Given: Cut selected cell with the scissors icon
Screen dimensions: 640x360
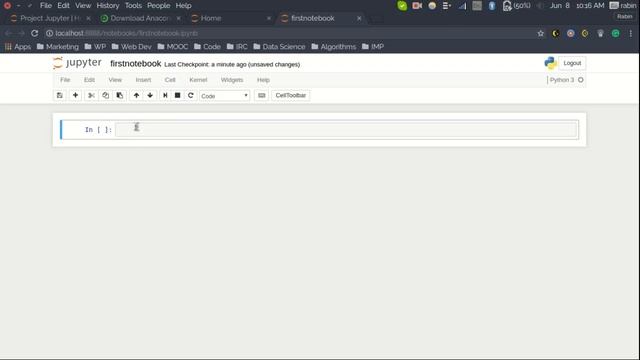Looking at the screenshot, I should pyautogui.click(x=91, y=96).
